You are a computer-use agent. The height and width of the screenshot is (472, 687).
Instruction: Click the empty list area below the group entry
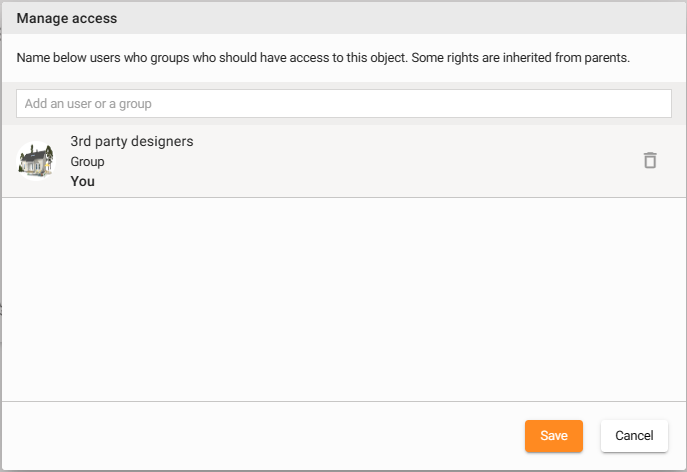pyautogui.click(x=343, y=298)
